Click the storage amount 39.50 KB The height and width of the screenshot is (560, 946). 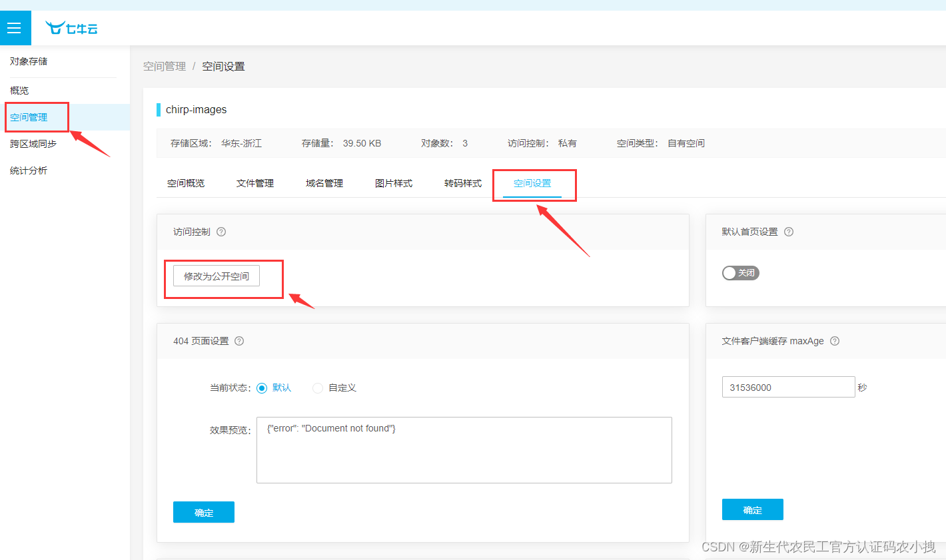pos(362,143)
